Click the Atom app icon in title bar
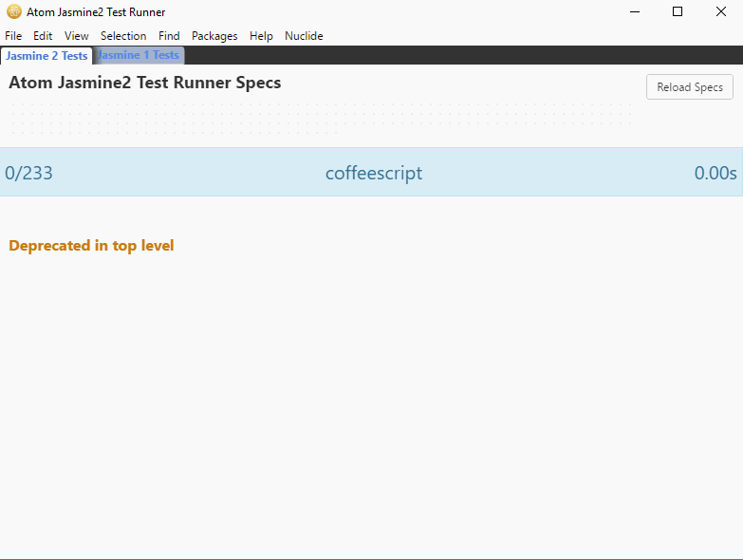This screenshot has height=560, width=743. coord(14,11)
